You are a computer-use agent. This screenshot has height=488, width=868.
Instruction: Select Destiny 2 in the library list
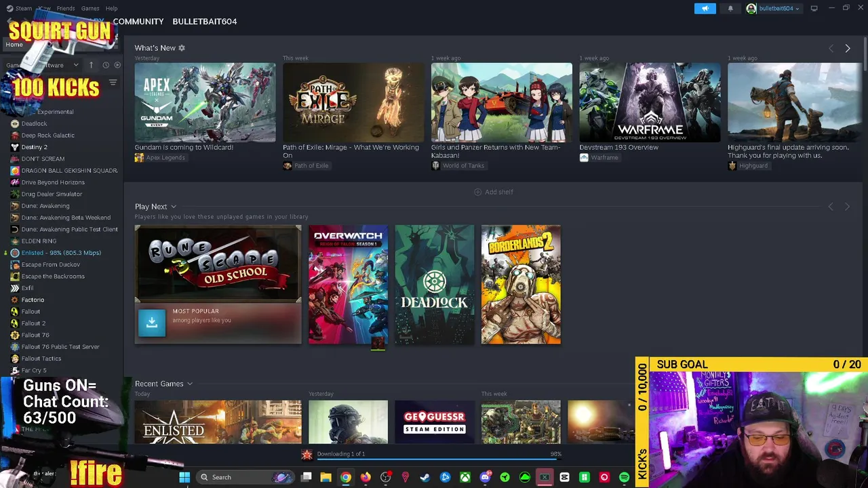point(34,147)
